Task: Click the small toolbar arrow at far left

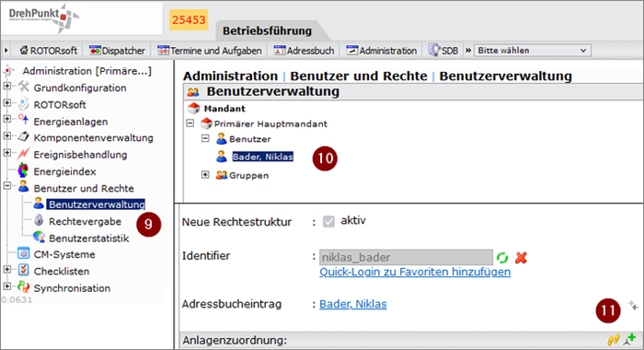Action: click(x=6, y=51)
